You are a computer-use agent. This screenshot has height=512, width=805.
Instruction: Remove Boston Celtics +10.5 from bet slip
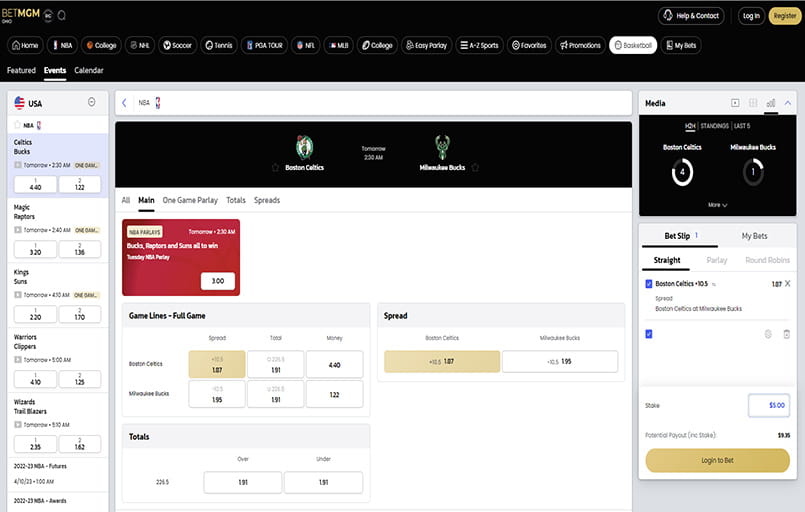coord(788,283)
